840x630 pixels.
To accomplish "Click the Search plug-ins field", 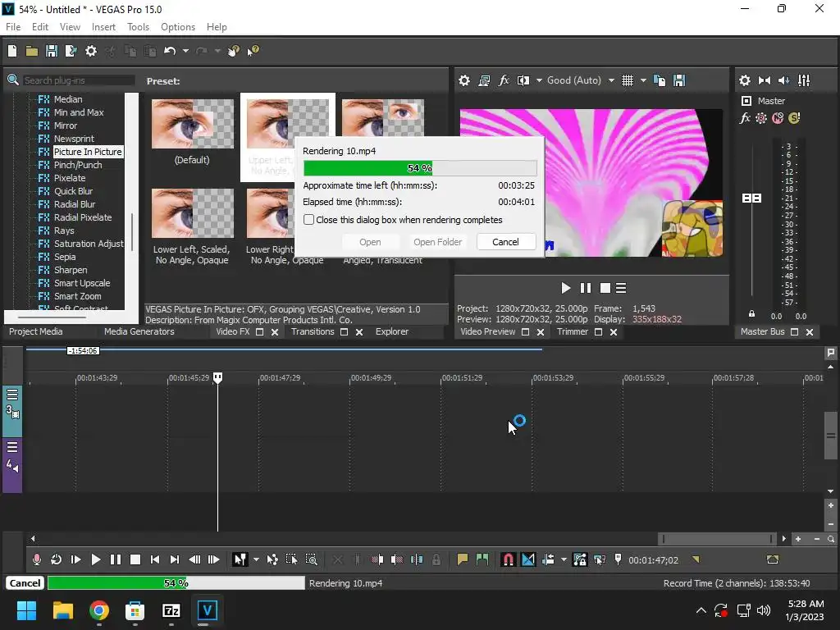I will click(78, 80).
